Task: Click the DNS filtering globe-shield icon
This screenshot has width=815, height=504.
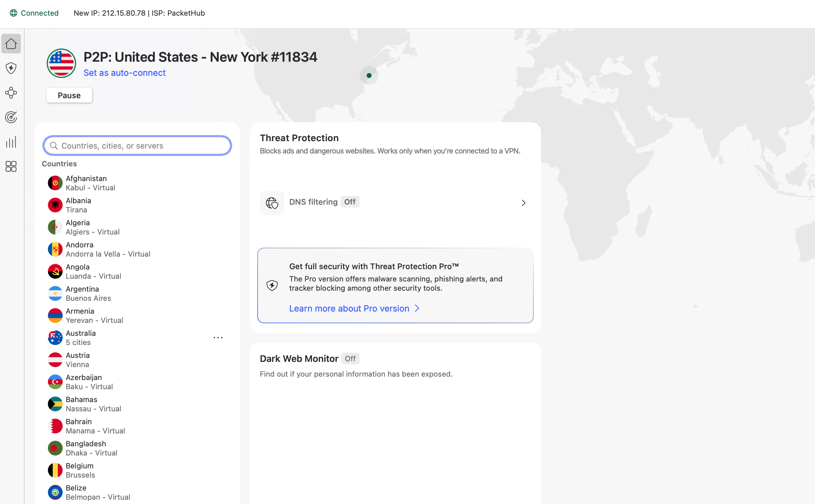Action: coord(272,203)
